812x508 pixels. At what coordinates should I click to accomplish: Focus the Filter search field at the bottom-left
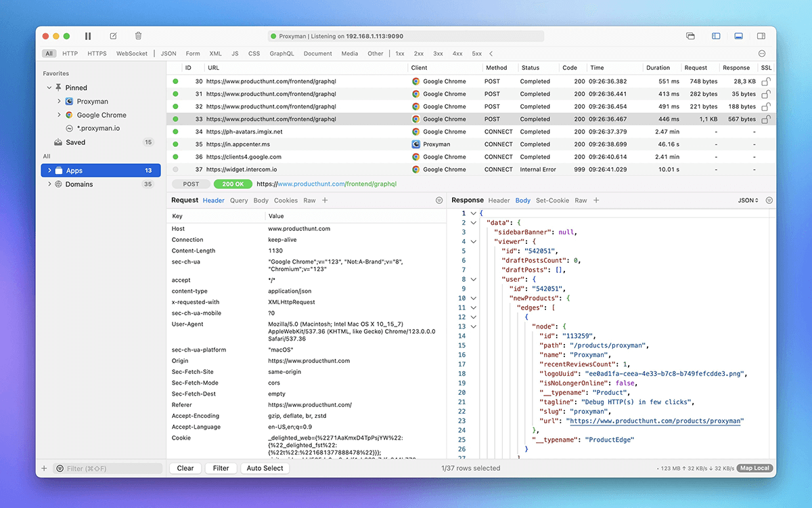click(x=108, y=468)
